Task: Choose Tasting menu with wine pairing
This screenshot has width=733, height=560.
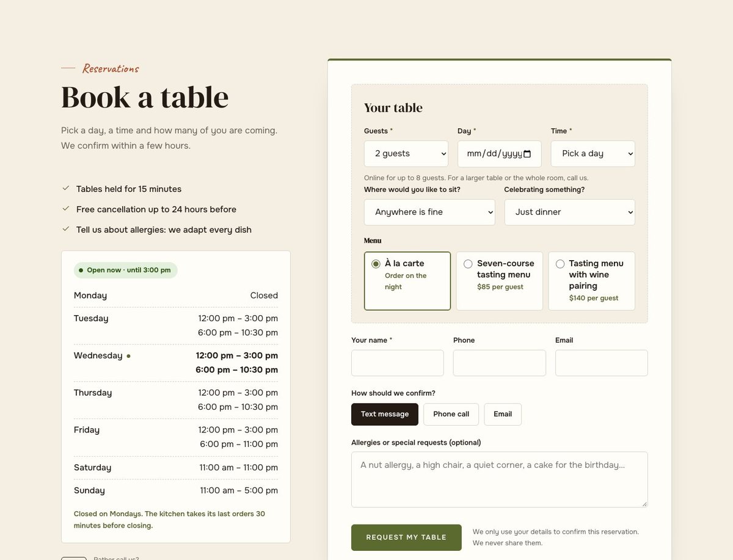Action: coord(591,281)
